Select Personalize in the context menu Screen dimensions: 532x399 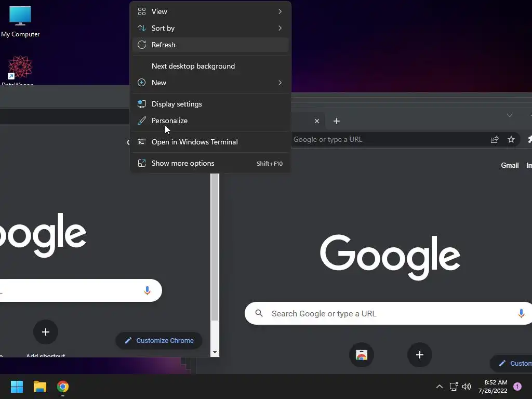coord(210,121)
